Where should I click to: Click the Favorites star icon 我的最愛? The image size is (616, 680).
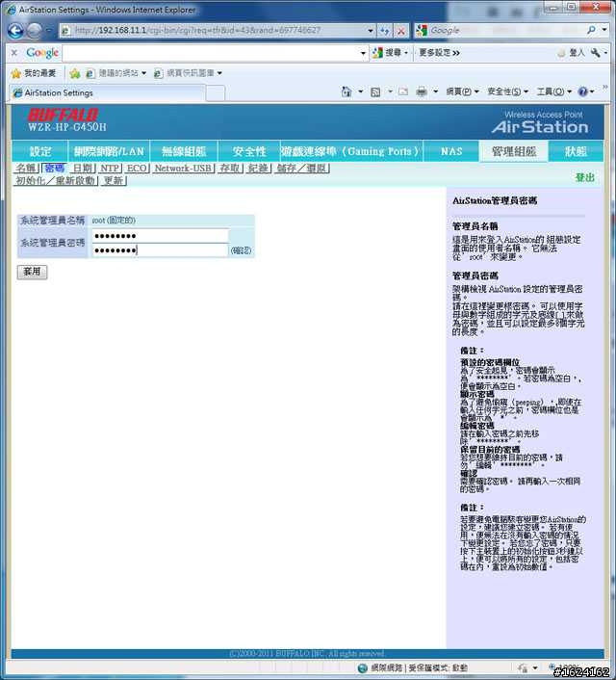tap(16, 73)
